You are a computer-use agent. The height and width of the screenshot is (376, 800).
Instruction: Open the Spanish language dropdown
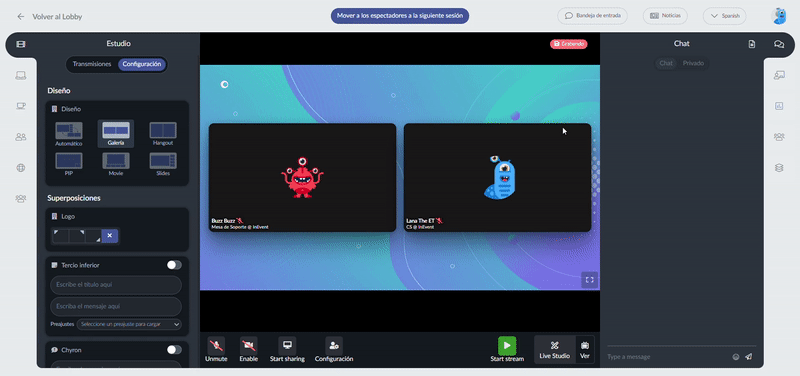point(724,16)
